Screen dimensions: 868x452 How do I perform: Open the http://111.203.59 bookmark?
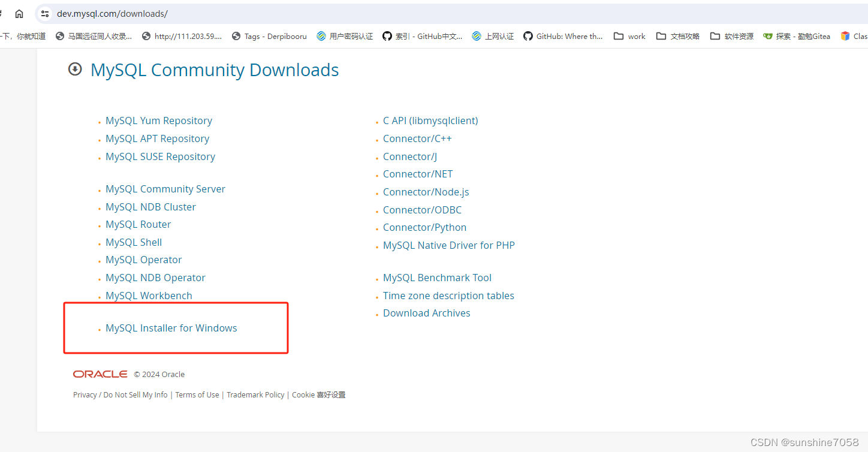[x=182, y=36]
